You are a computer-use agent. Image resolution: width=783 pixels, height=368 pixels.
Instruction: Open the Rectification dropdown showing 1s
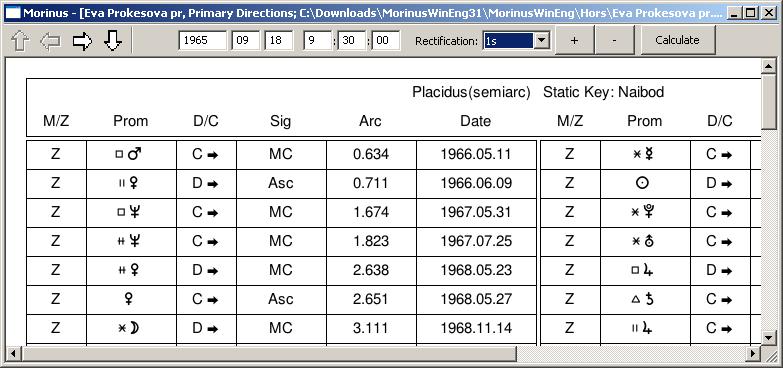point(516,41)
